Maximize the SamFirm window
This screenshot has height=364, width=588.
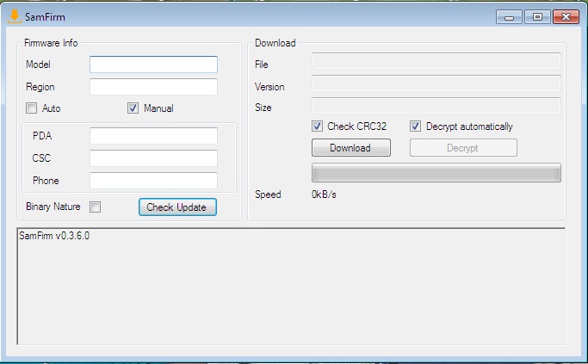[x=537, y=17]
